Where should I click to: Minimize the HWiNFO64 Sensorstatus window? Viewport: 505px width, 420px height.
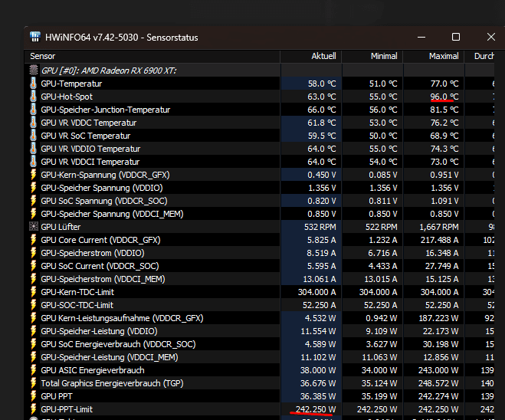421,37
